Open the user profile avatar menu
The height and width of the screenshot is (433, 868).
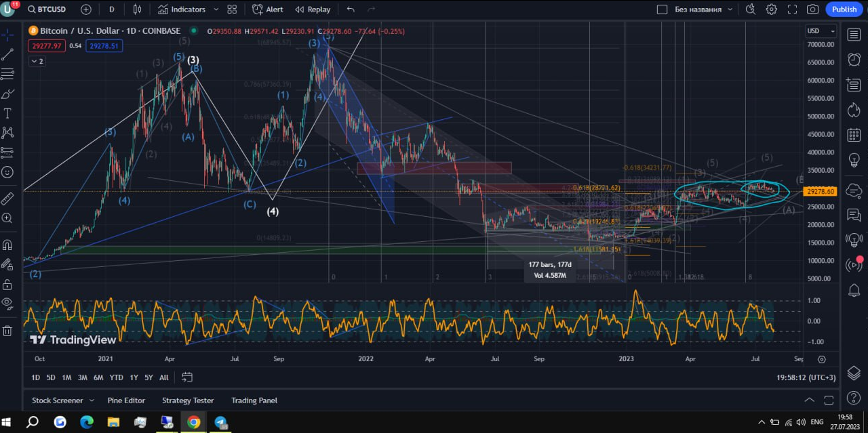(x=9, y=9)
